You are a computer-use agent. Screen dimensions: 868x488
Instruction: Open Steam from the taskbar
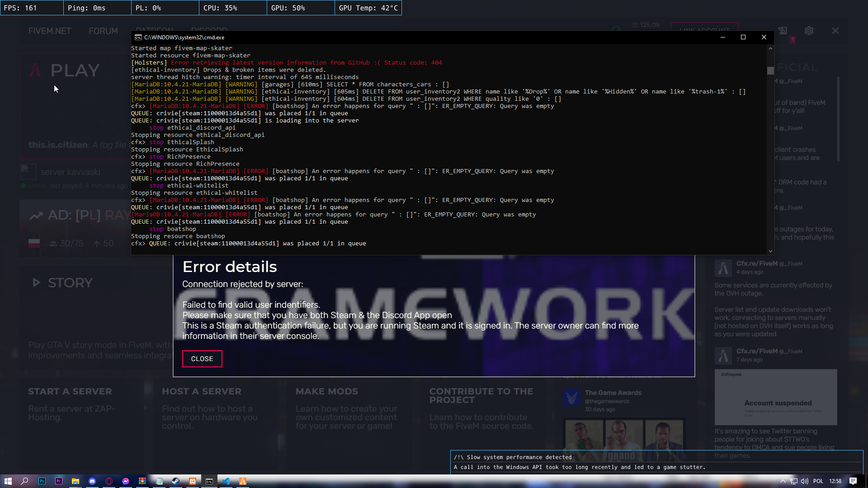176,481
